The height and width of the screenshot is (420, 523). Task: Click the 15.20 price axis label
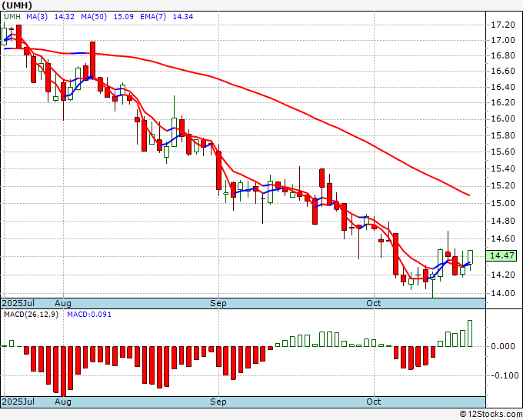pyautogui.click(x=503, y=186)
